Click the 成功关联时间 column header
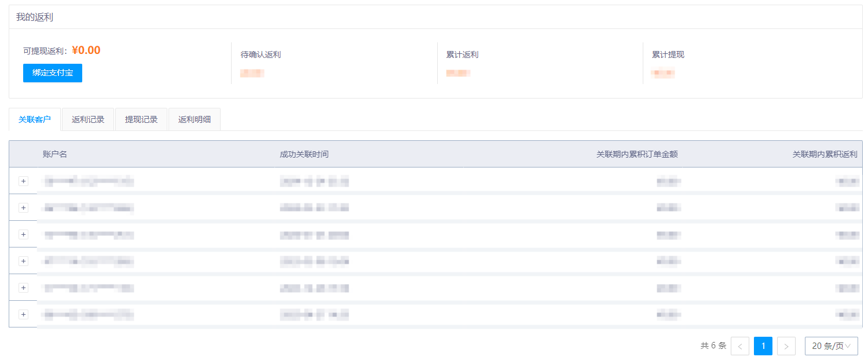This screenshot has height=364, width=868. [x=304, y=154]
